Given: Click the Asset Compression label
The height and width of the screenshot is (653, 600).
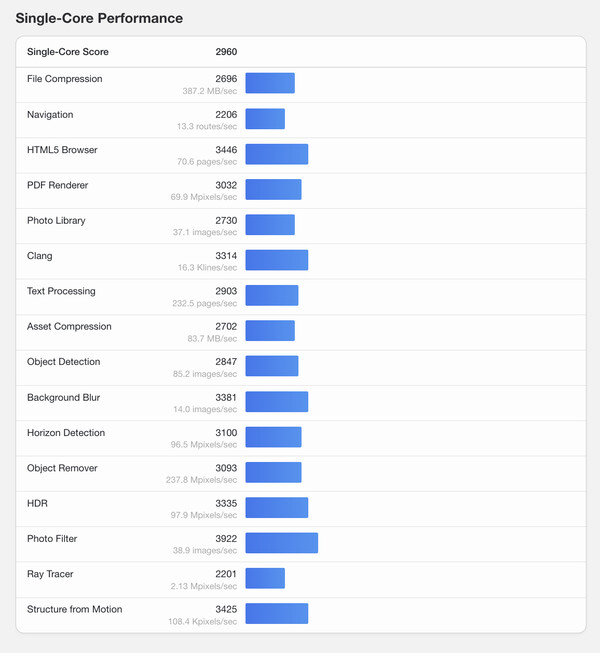Looking at the screenshot, I should (70, 327).
